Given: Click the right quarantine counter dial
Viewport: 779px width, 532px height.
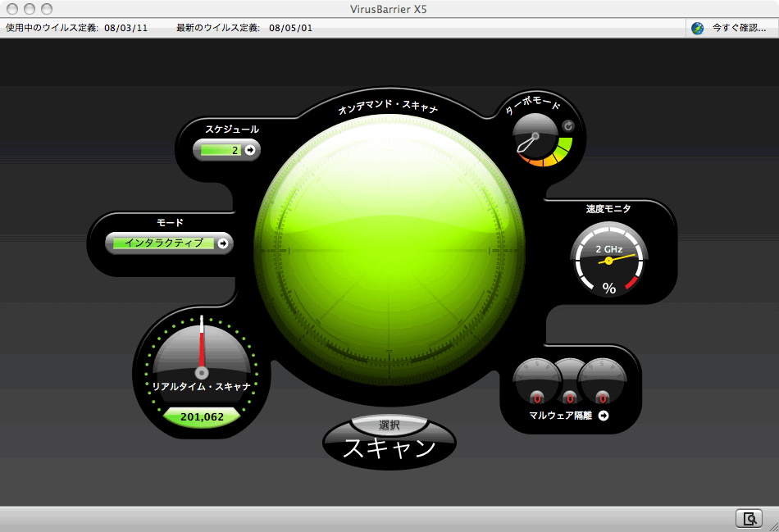Looking at the screenshot, I should tap(602, 381).
